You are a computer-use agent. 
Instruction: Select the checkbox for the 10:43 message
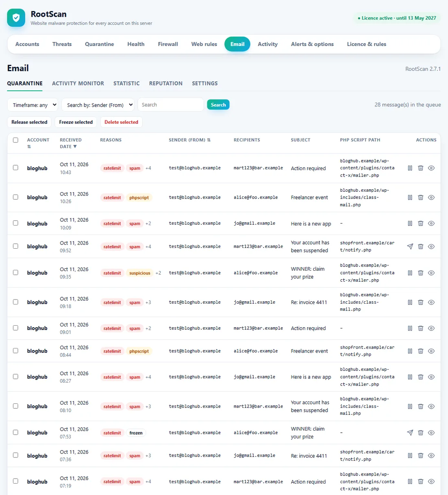[15, 168]
